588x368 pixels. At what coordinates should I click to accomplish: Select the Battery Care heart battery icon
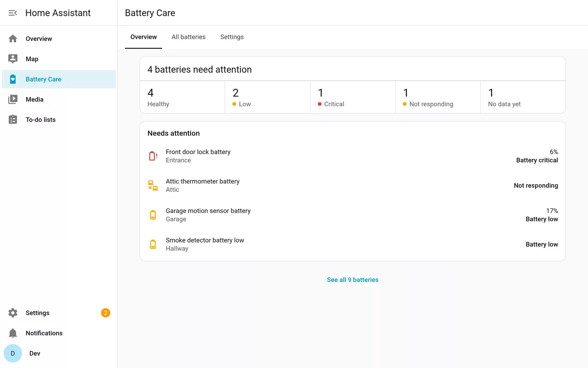[x=13, y=79]
